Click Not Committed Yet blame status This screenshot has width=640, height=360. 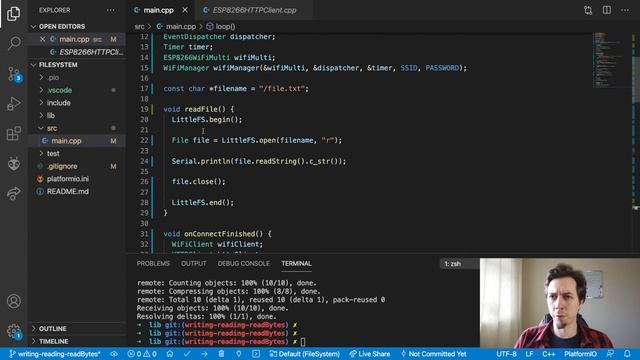(x=433, y=354)
